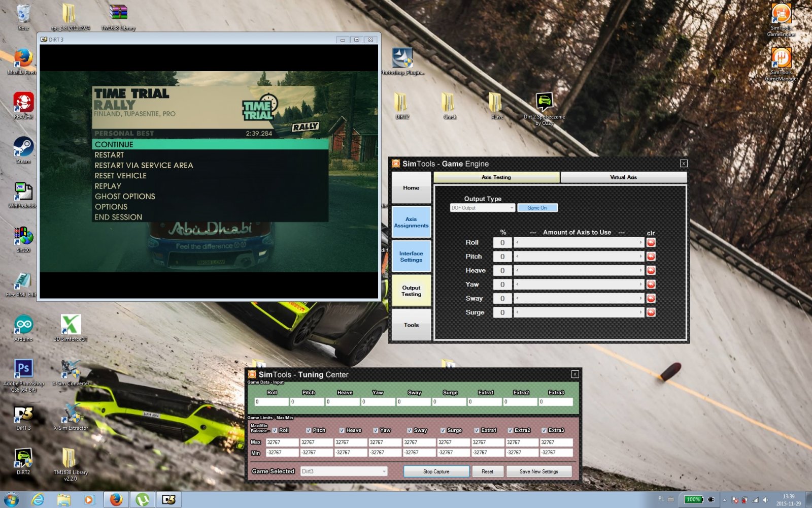Viewport: 812px width, 508px height.
Task: Open Mozilla Firefox desktop shortcut
Action: [23, 61]
